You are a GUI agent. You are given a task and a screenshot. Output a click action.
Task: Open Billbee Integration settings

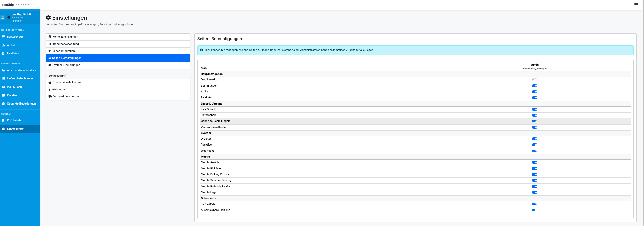click(118, 51)
